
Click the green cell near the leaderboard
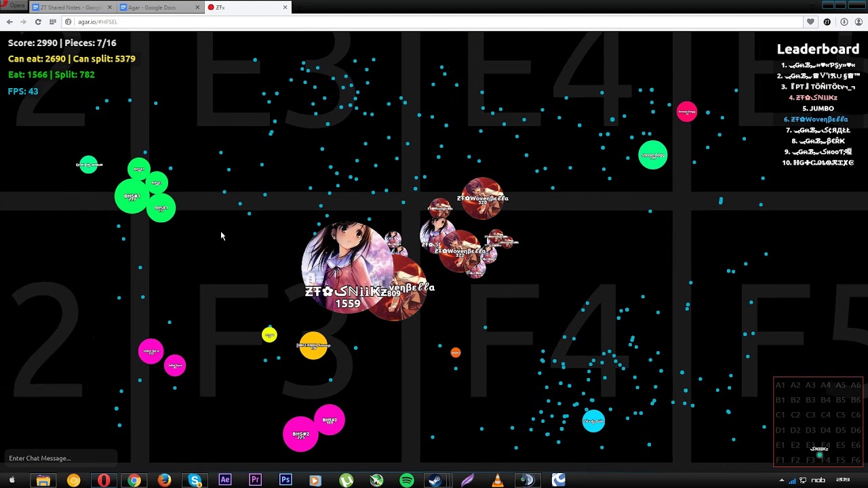pos(653,155)
